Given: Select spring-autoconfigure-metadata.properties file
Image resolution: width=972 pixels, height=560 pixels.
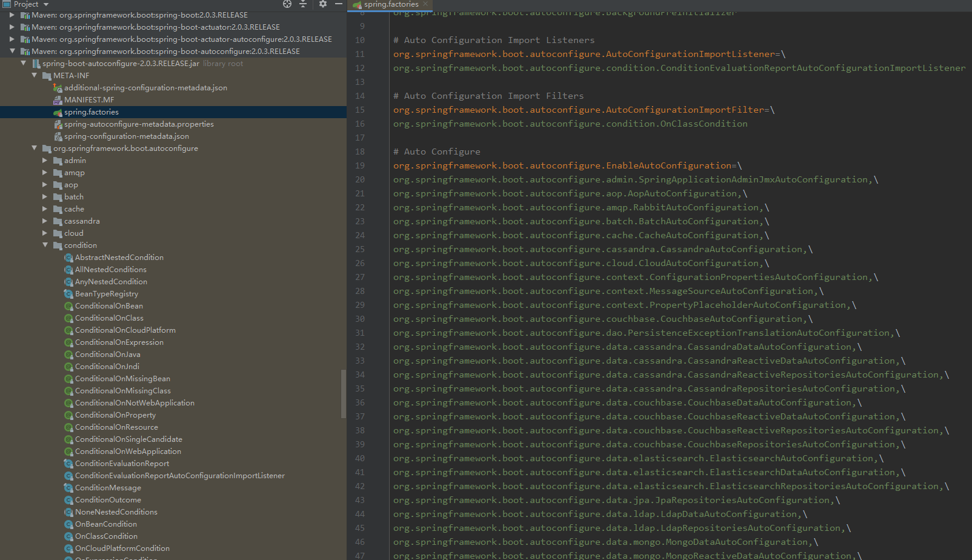Looking at the screenshot, I should (x=139, y=124).
